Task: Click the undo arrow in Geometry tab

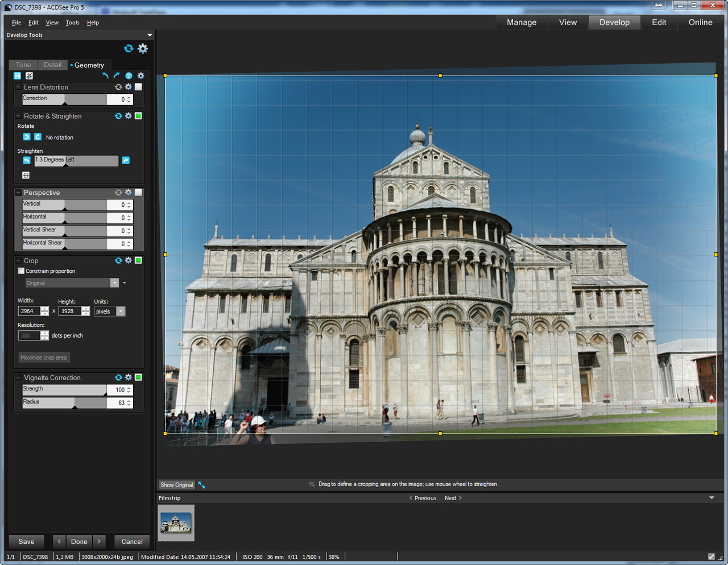Action: click(105, 76)
